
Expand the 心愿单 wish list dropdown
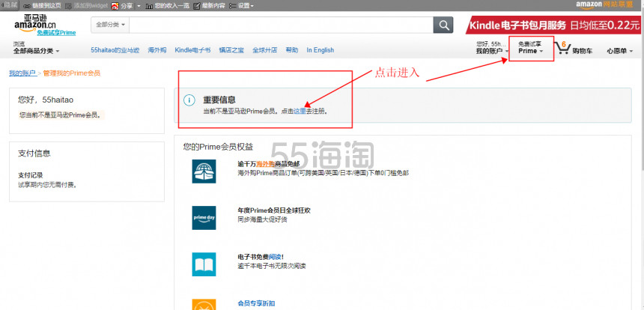pos(620,51)
